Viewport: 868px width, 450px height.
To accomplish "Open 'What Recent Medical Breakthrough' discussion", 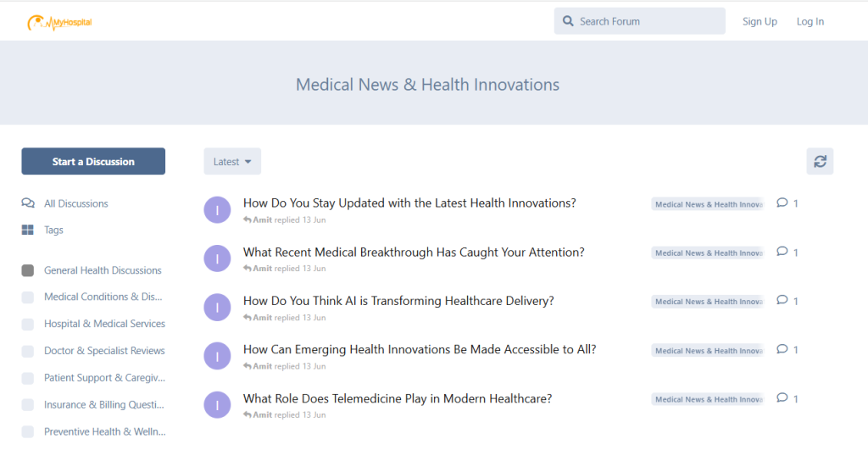I will [x=414, y=253].
